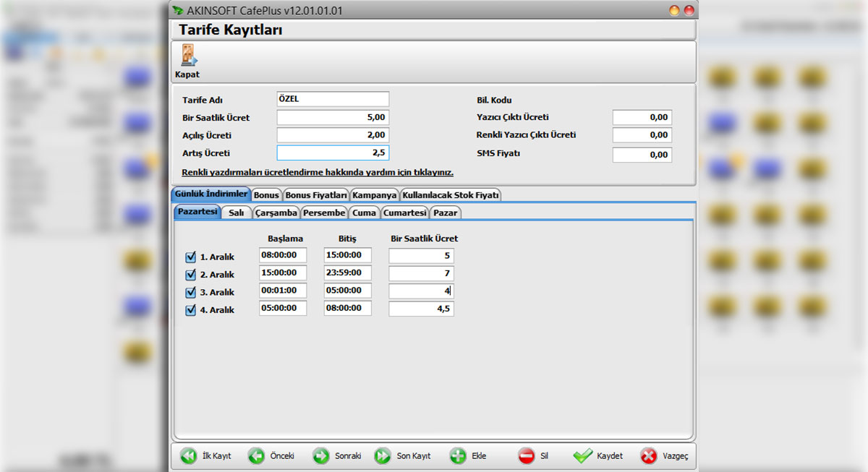
Task: Edit the SMS Fiyatı value field
Action: click(642, 153)
